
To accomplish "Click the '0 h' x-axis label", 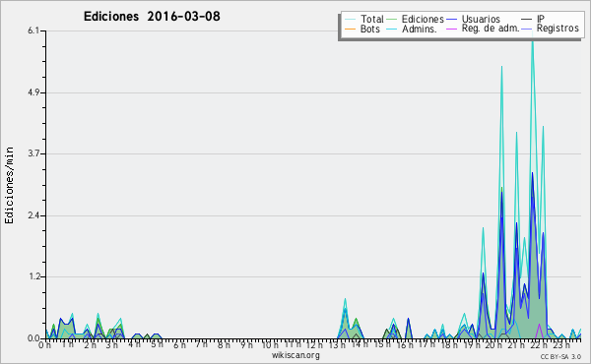I will pos(44,345).
